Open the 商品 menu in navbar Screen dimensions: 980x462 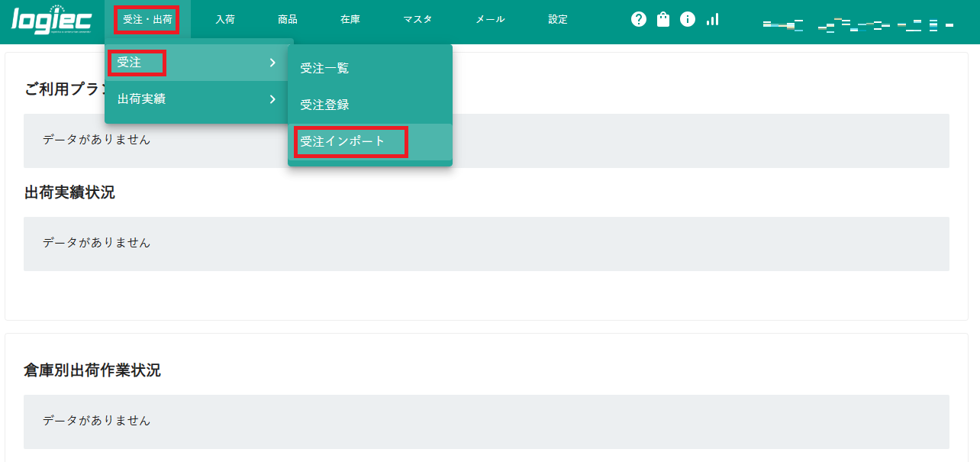point(288,19)
